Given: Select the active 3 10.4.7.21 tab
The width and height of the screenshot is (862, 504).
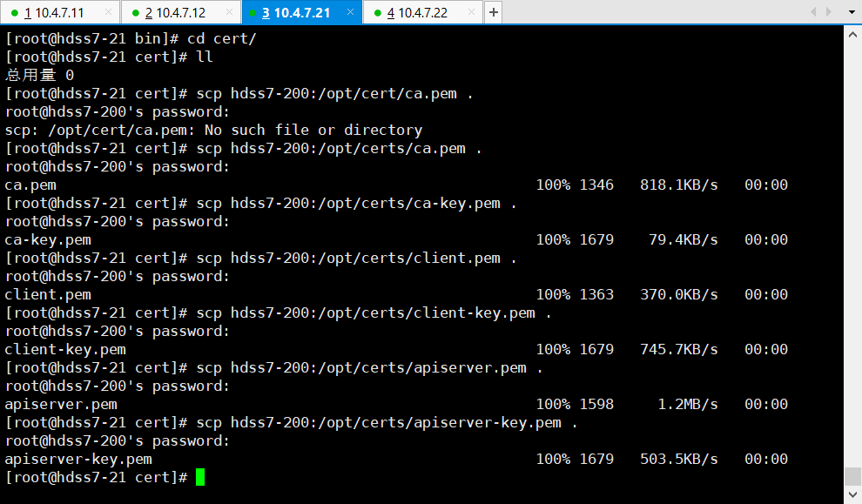Looking at the screenshot, I should click(295, 12).
